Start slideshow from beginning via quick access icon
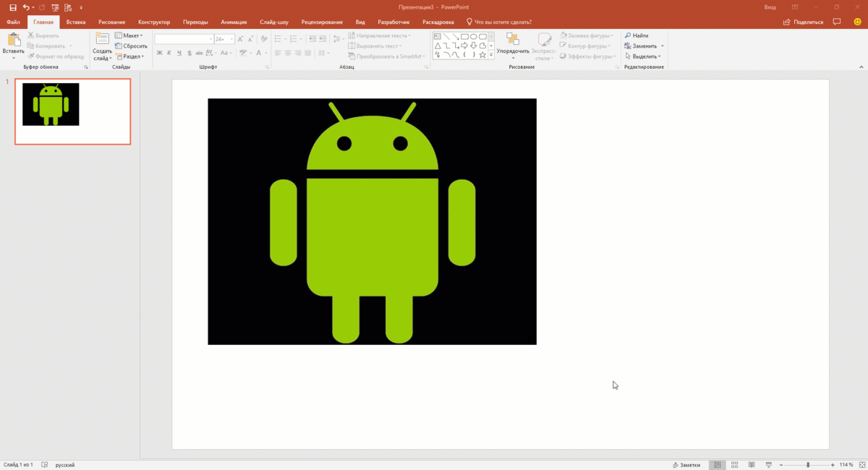Viewport: 868px width, 470px height. pos(55,7)
